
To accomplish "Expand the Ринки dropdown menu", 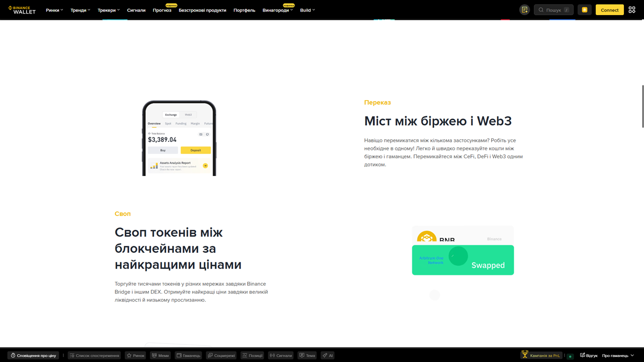I will (54, 10).
